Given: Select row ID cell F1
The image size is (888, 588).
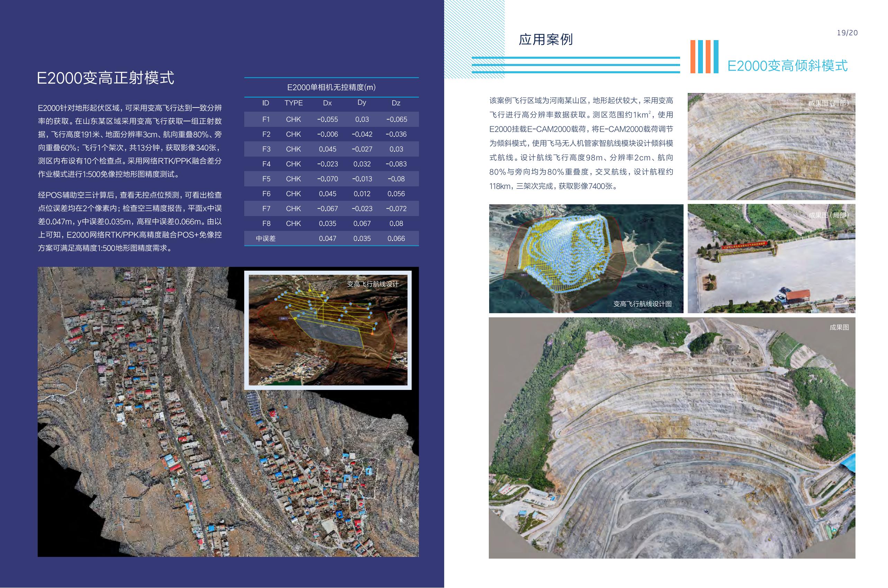Looking at the screenshot, I should click(266, 119).
